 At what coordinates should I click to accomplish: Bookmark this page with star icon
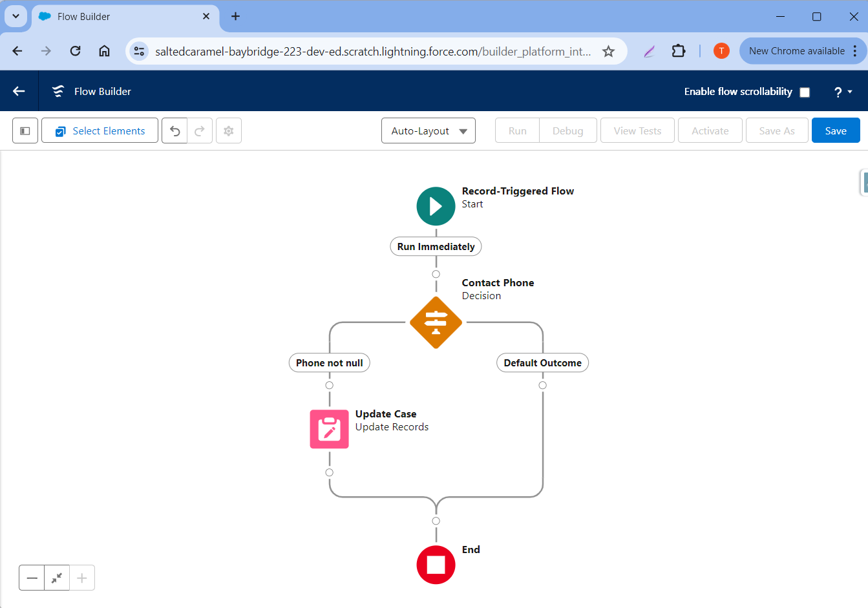608,51
